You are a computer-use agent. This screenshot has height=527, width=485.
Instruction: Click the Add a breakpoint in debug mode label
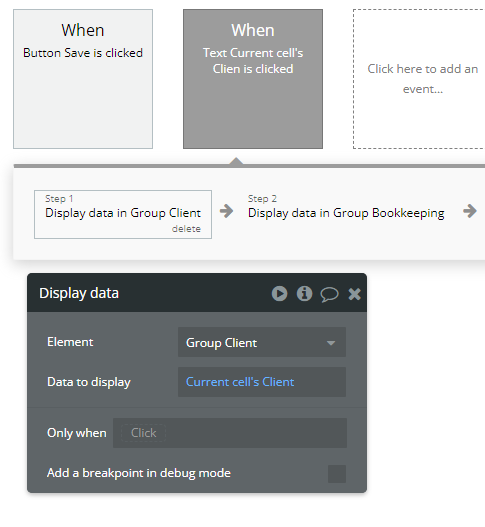(139, 473)
